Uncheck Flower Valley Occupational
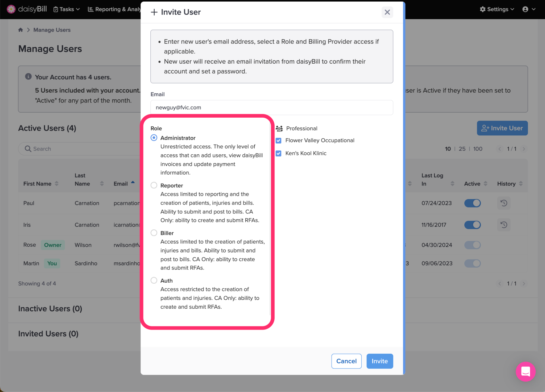 278,141
